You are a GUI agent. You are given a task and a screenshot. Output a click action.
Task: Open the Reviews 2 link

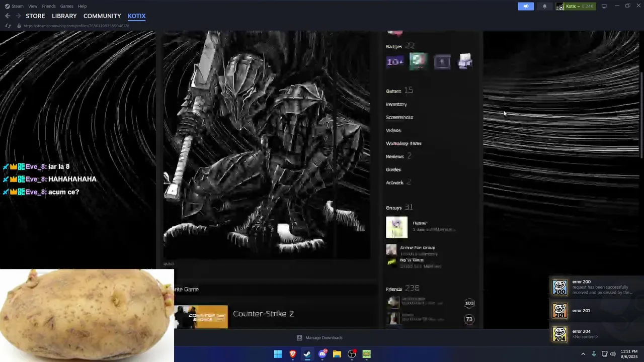click(398, 156)
